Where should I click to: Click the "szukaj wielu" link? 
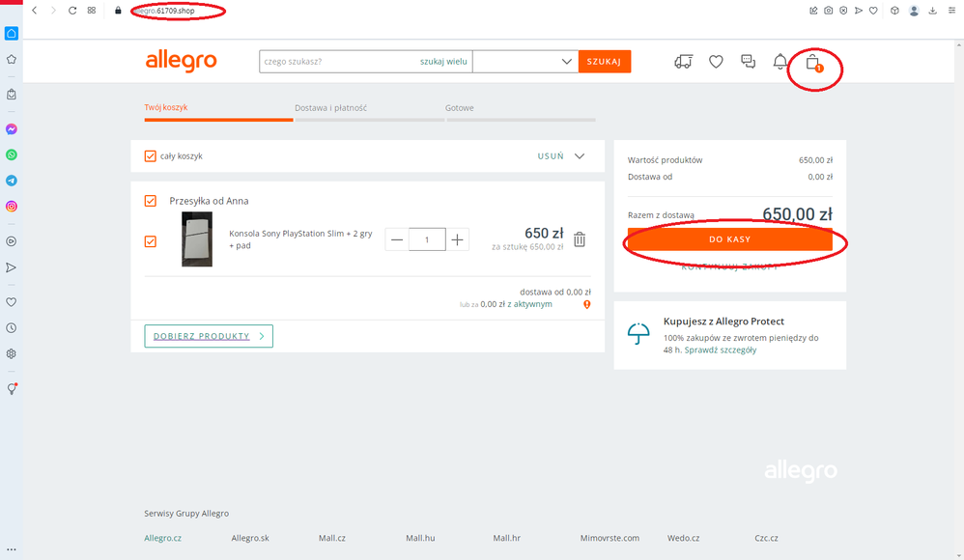pyautogui.click(x=443, y=62)
